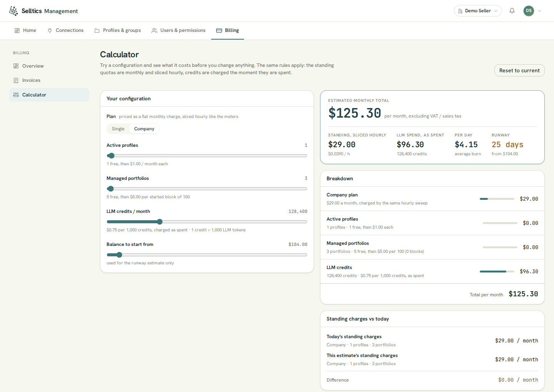Go to Users & permissions tab

coord(179,30)
